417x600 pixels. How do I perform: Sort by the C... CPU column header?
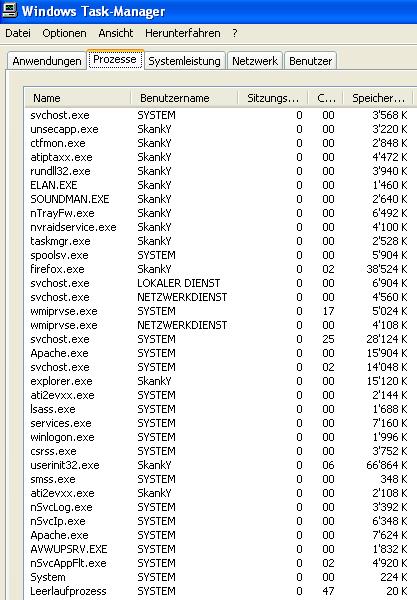[x=326, y=98]
